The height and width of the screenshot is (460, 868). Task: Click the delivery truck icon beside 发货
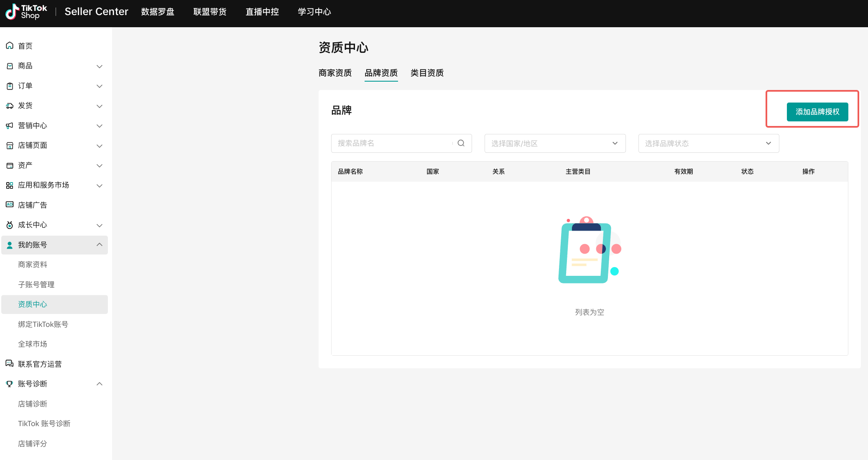pyautogui.click(x=10, y=105)
